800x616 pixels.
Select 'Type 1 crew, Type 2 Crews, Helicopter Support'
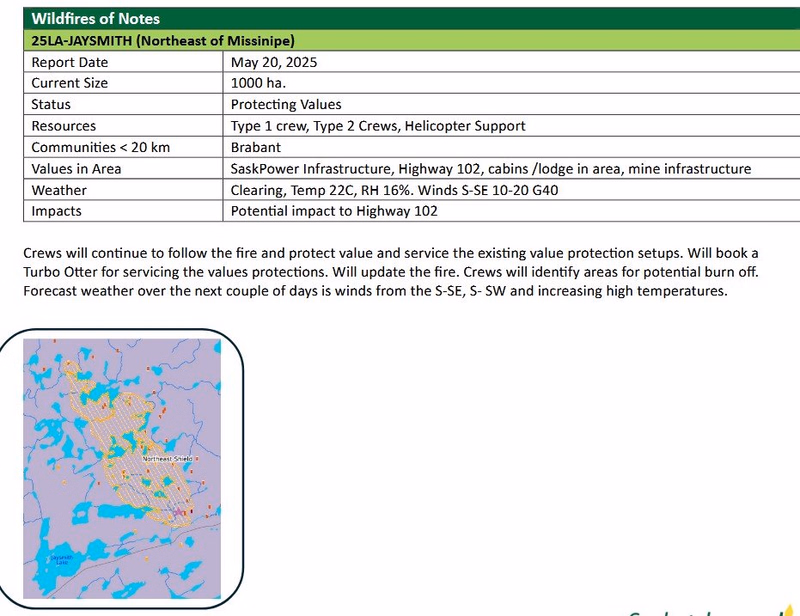tap(378, 126)
